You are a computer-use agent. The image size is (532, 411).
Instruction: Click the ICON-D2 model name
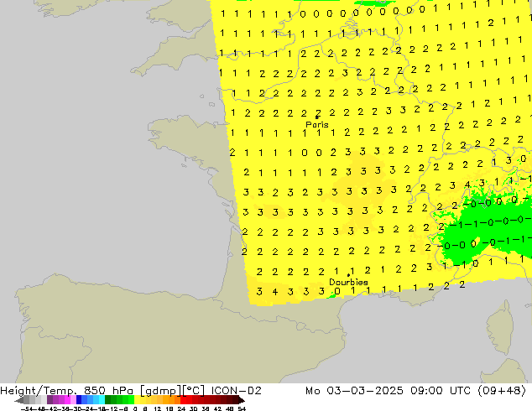pos(236,391)
